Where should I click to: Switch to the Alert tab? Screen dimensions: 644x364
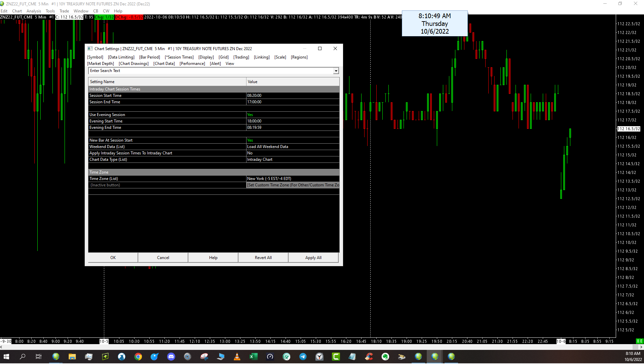[216, 64]
